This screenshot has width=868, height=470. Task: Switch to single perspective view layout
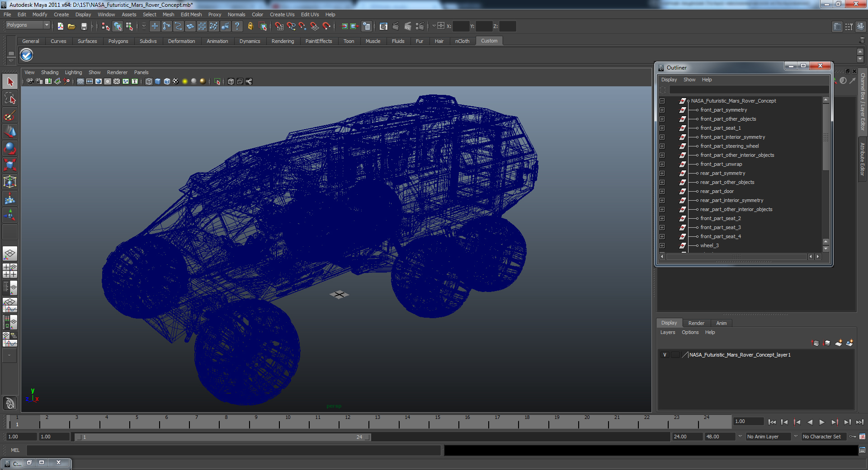click(x=10, y=254)
